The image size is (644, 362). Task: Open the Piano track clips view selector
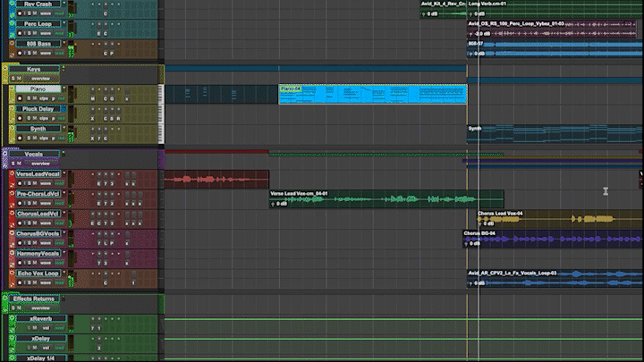click(46, 98)
